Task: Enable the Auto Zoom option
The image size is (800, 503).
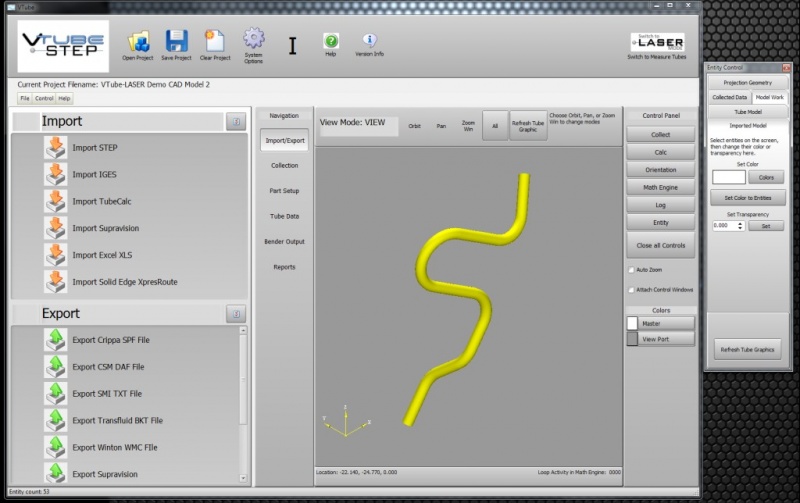Action: pos(631,270)
